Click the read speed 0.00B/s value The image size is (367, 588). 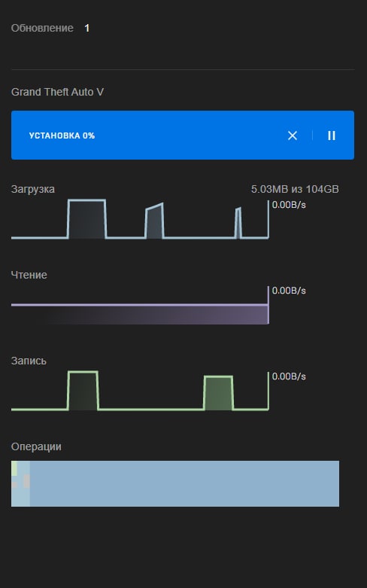pos(289,291)
